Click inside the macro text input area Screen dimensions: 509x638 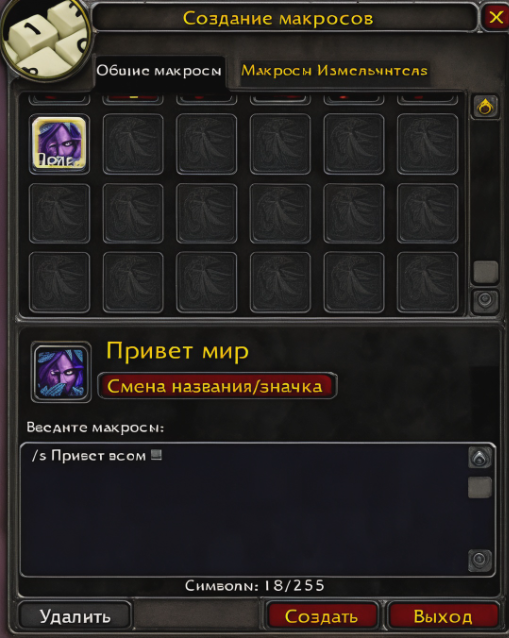(x=244, y=509)
